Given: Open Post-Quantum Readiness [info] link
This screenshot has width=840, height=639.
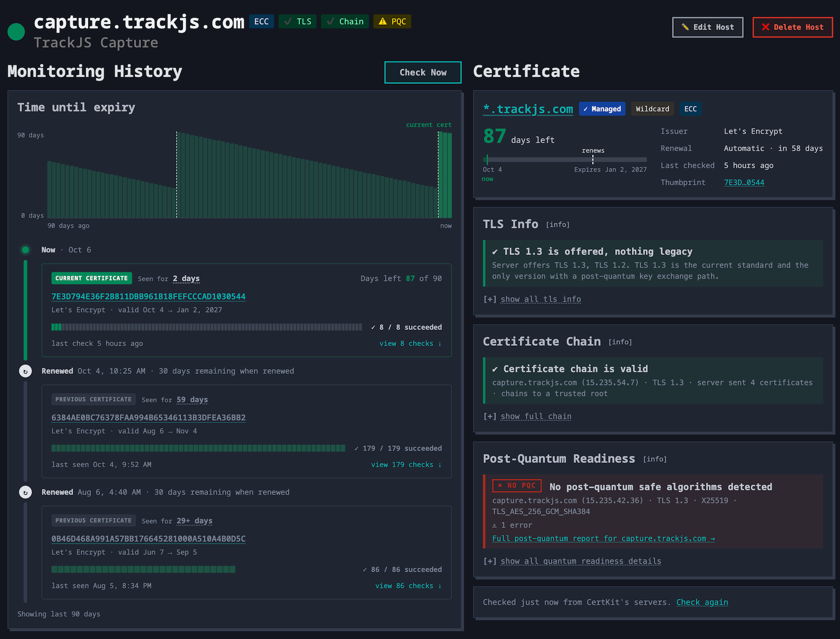Looking at the screenshot, I should [655, 459].
